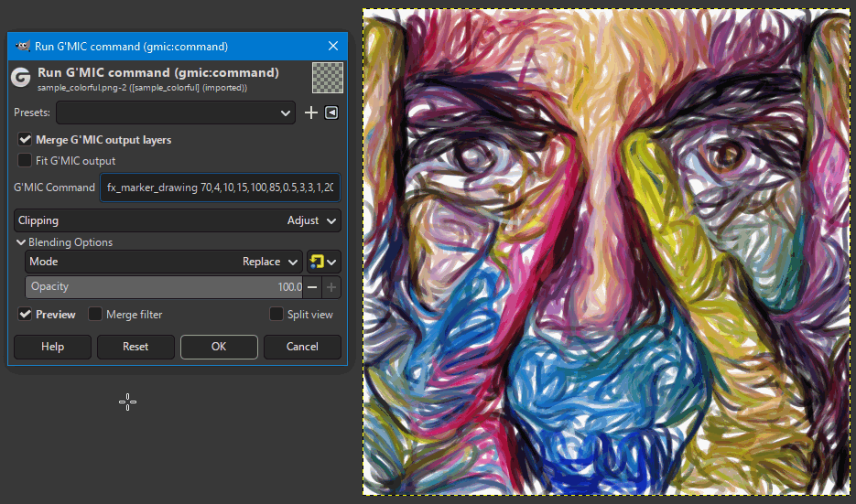This screenshot has height=504, width=856.
Task: Open the Mode Replace dropdown
Action: pos(163,262)
